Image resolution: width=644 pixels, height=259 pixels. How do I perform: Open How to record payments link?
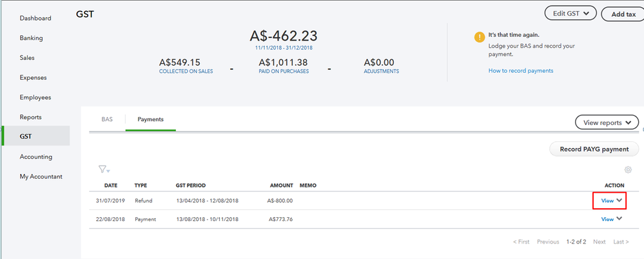coord(521,70)
